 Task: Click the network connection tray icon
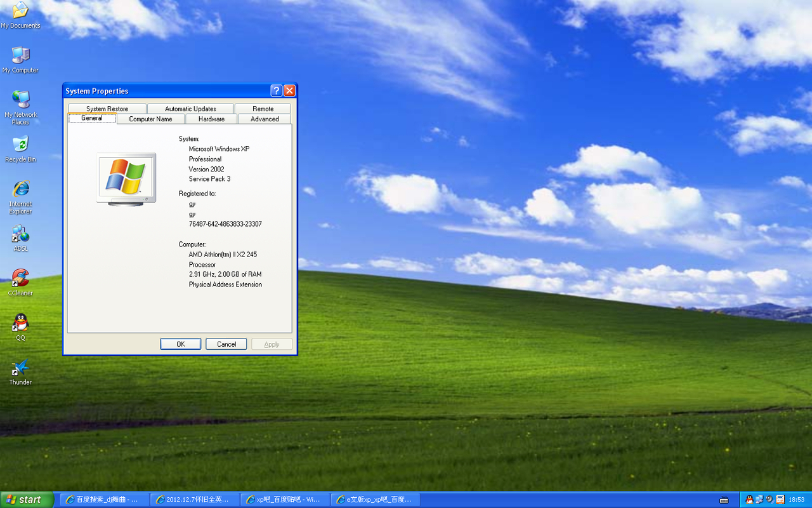pyautogui.click(x=759, y=500)
